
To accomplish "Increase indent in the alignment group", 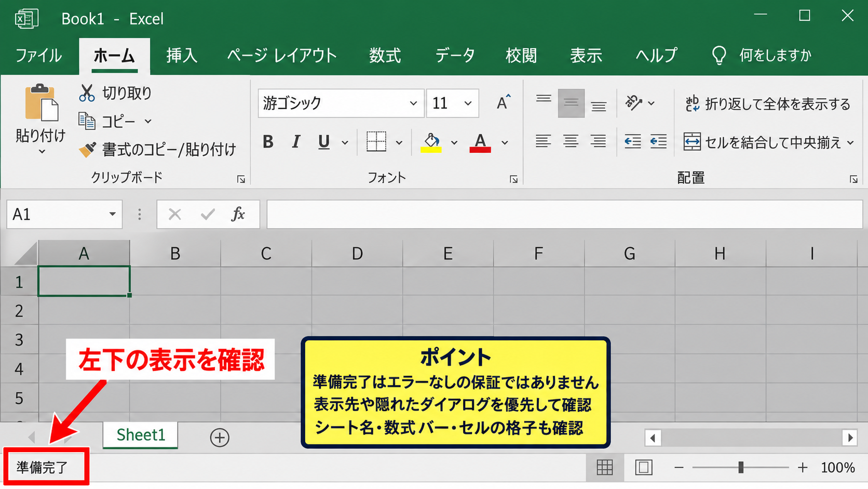I will coord(658,141).
